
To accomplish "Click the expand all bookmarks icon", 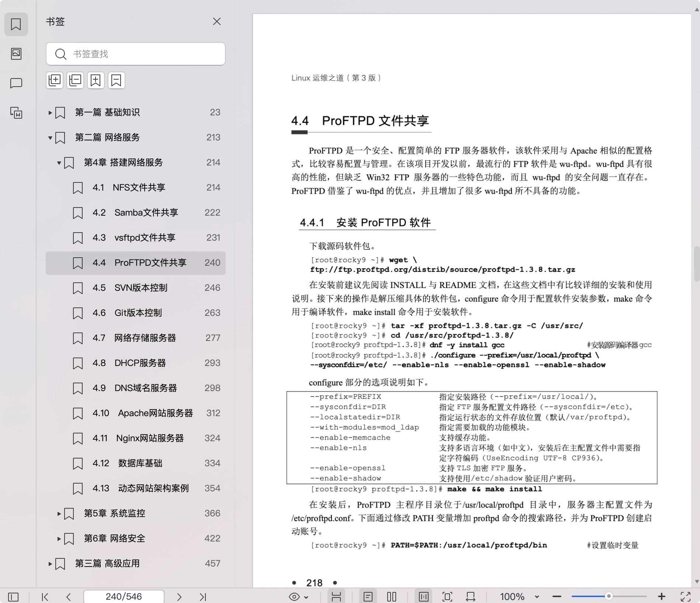I will pyautogui.click(x=55, y=80).
